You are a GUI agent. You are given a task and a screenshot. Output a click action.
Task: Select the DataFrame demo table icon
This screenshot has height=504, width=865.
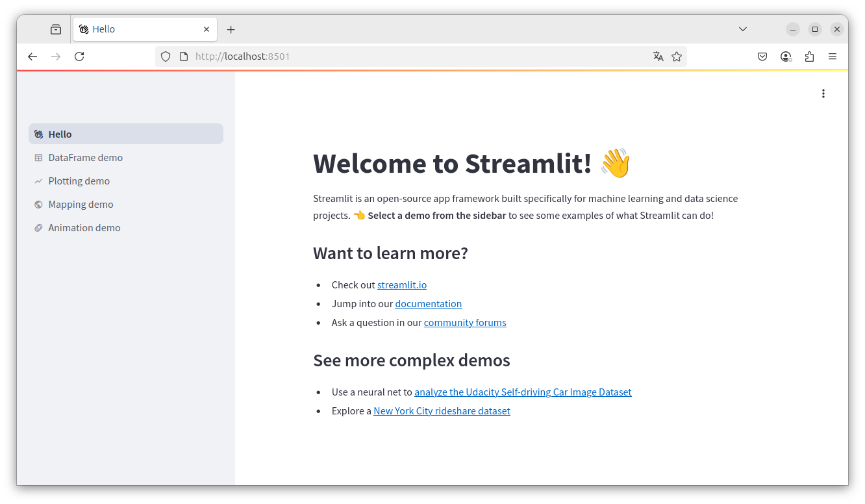pyautogui.click(x=39, y=157)
